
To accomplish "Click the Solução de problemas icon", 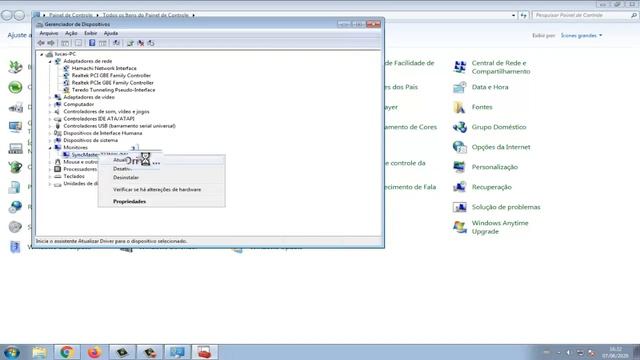I will coord(460,207).
